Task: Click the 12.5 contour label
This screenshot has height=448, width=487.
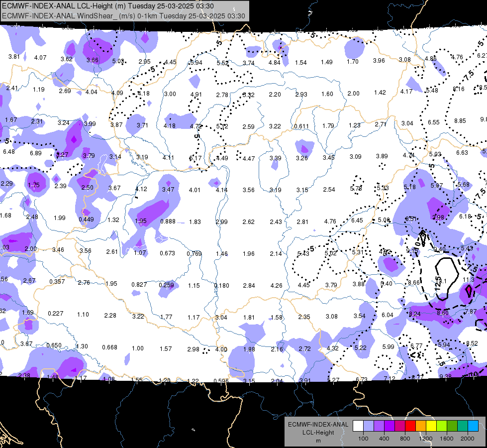Action: tap(438, 283)
